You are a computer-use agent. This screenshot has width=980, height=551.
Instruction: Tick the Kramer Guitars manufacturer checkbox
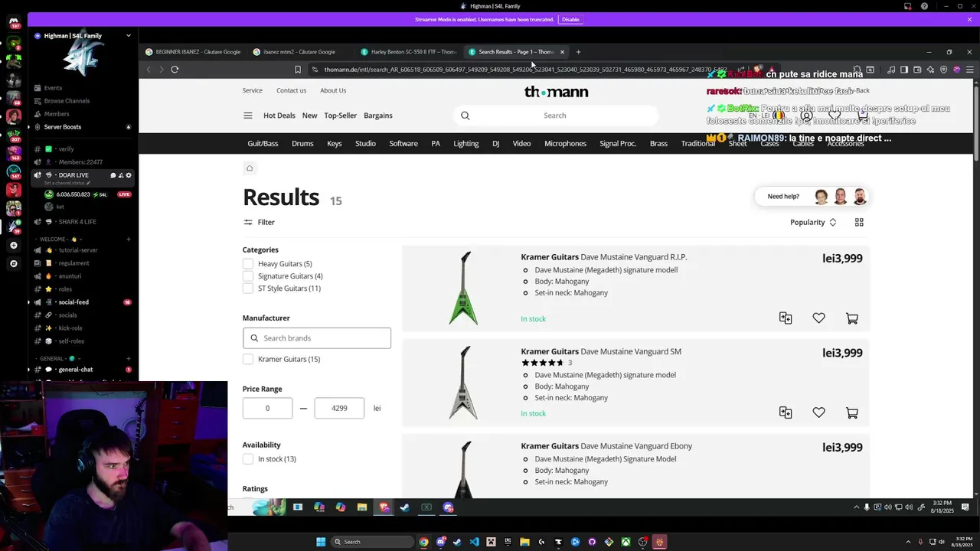pyautogui.click(x=248, y=359)
